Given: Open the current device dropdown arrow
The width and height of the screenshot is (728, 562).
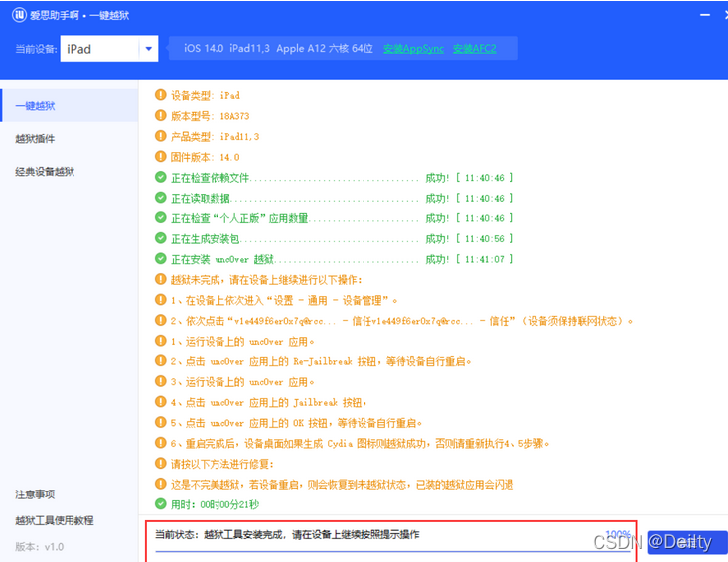Looking at the screenshot, I should coord(149,49).
